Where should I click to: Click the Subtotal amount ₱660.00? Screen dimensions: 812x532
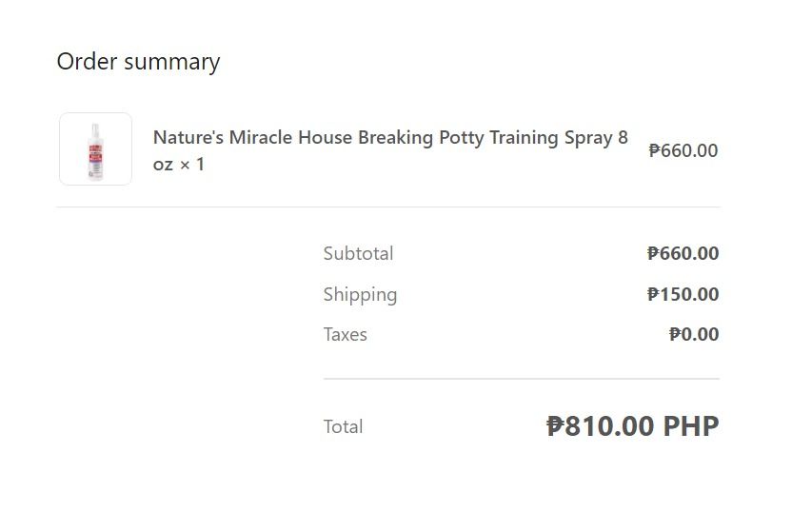point(683,254)
